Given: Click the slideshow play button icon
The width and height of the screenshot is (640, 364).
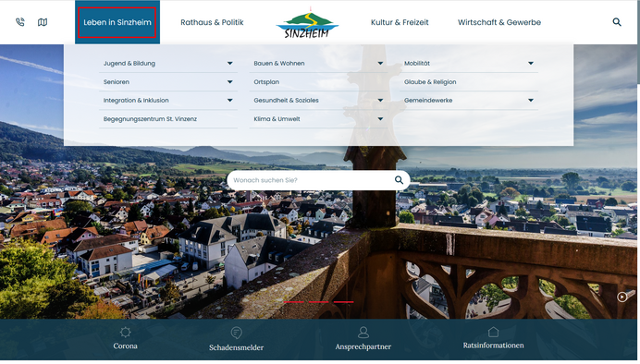Looking at the screenshot, I should click(622, 297).
